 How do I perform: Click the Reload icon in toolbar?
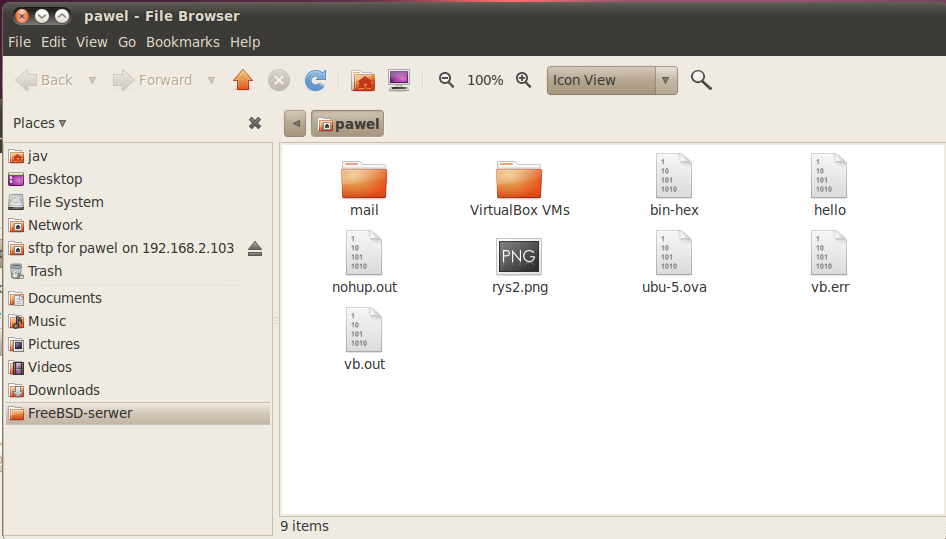point(315,80)
